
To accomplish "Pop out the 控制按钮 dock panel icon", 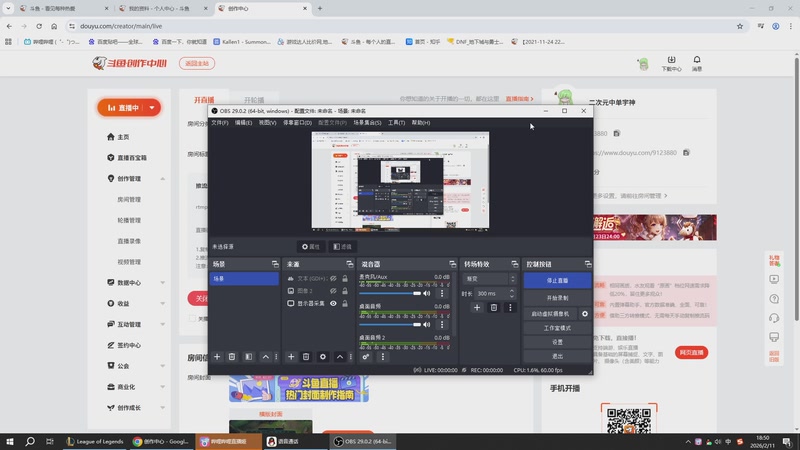I will coord(588,264).
